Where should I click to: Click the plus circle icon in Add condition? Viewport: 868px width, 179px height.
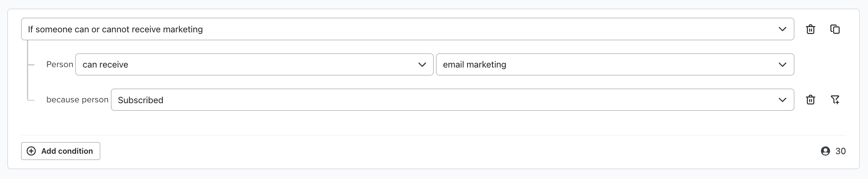tap(31, 151)
